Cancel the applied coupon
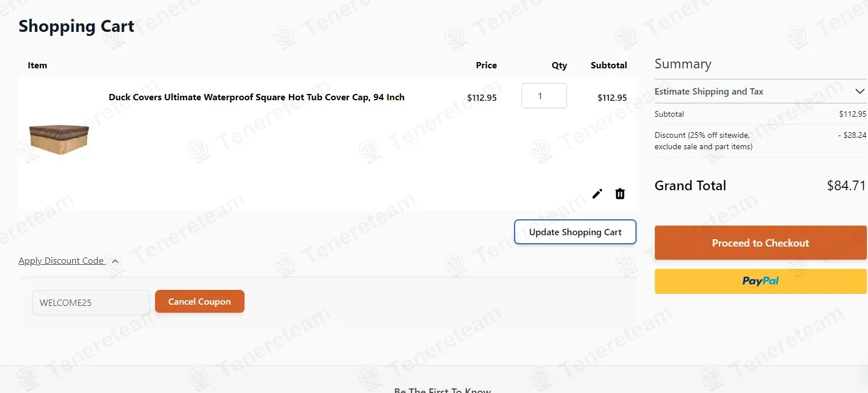 click(199, 302)
